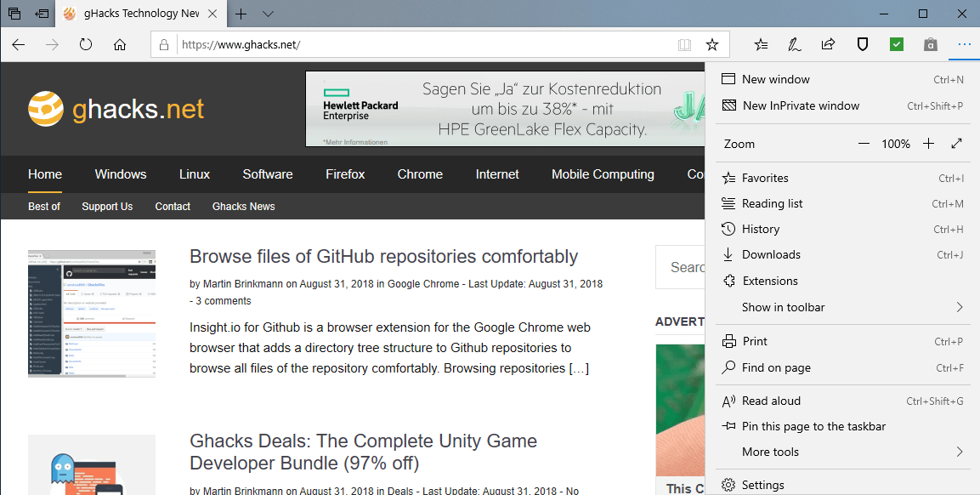Open the Ghacks News link
Screen dimensions: 980x495
tap(244, 207)
